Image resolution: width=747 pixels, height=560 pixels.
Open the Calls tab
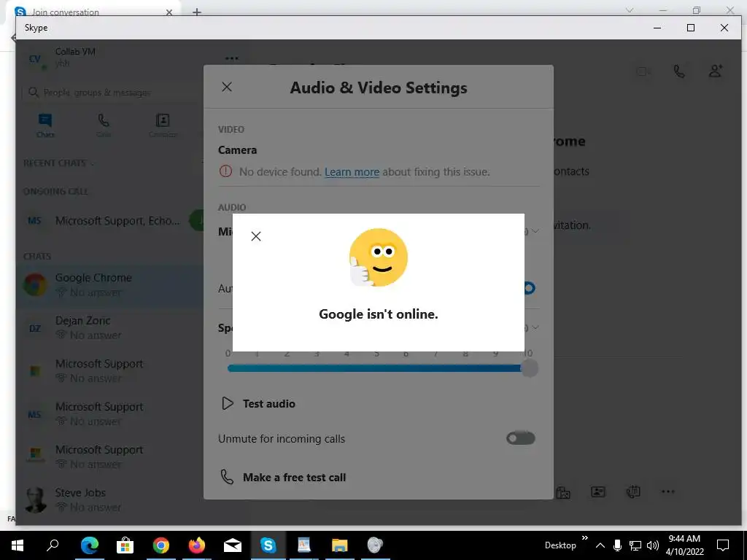[x=104, y=125]
